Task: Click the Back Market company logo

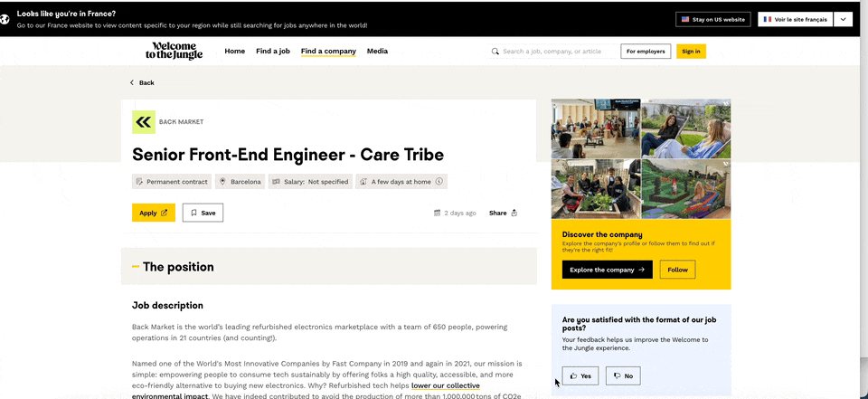Action: (144, 122)
